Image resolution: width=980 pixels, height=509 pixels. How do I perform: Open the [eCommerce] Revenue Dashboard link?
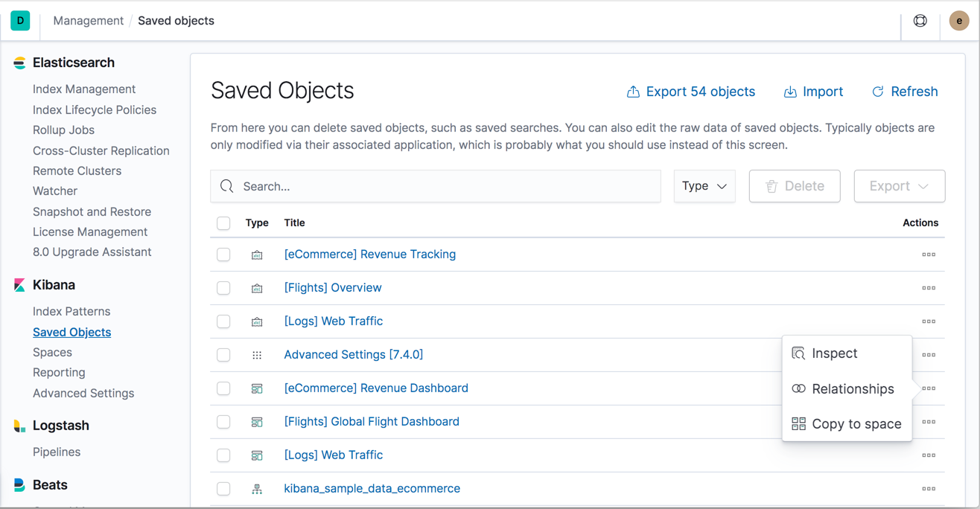tap(376, 388)
